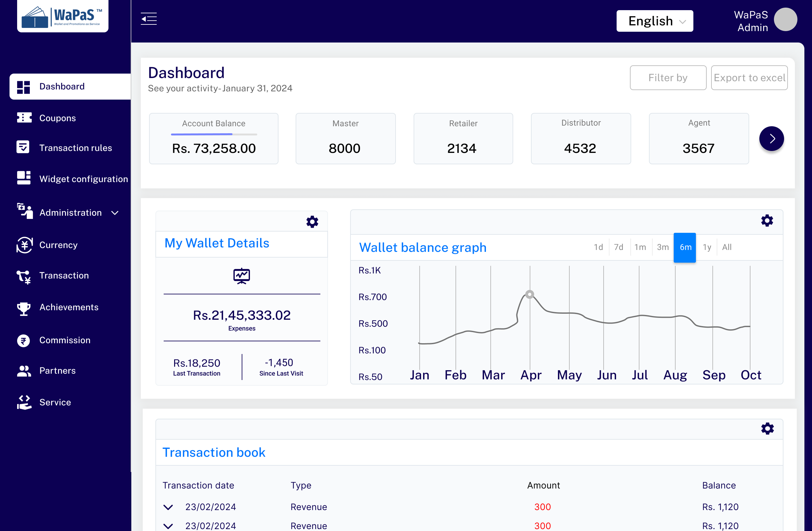Open Transaction book settings gear
The width and height of the screenshot is (812, 531).
point(767,429)
